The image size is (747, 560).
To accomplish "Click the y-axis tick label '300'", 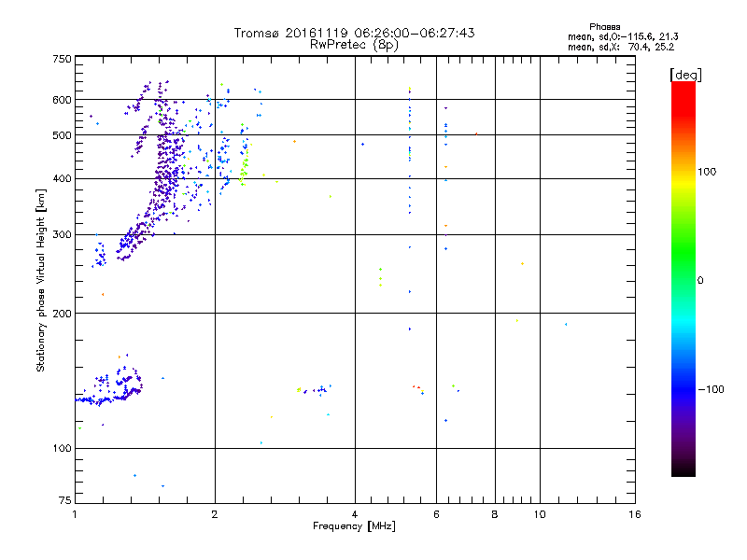I will pos(62,235).
